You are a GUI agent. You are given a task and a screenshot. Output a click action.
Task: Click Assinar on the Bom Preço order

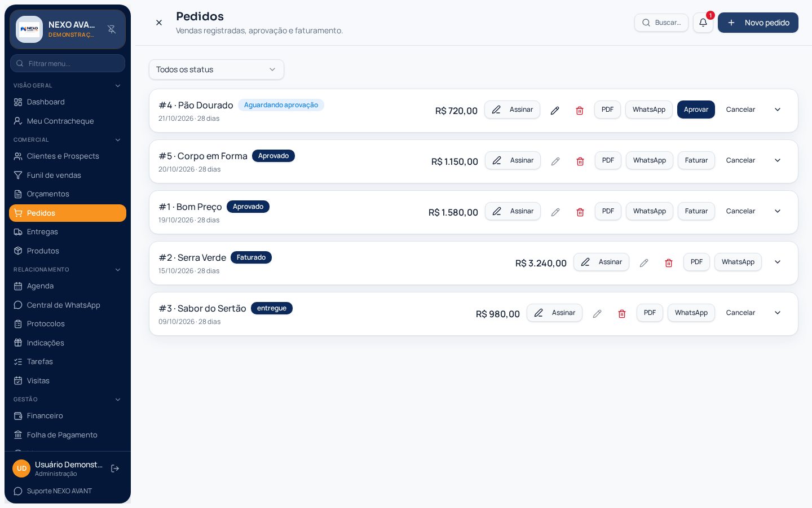pos(513,211)
